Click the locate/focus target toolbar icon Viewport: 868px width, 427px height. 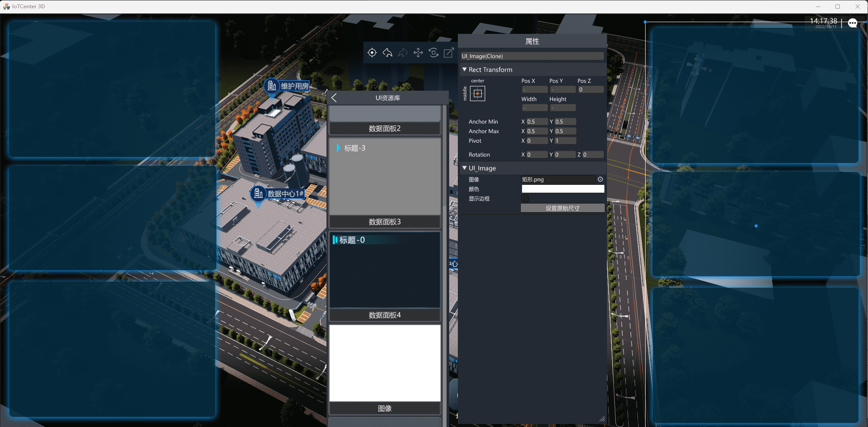372,53
